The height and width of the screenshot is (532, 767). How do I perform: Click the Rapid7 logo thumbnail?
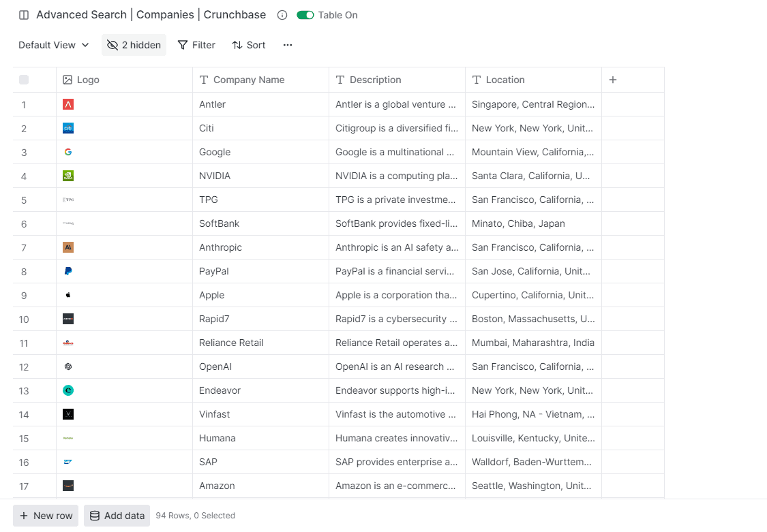point(68,319)
